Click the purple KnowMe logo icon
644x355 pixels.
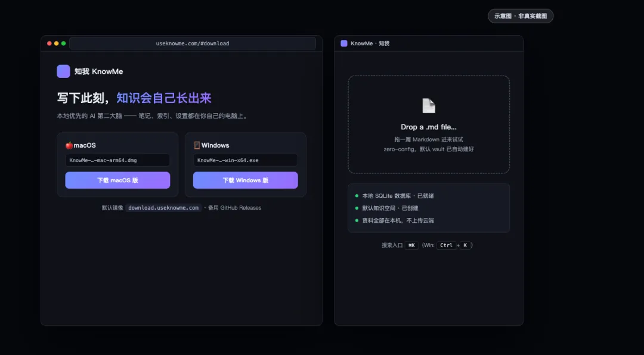(x=63, y=71)
